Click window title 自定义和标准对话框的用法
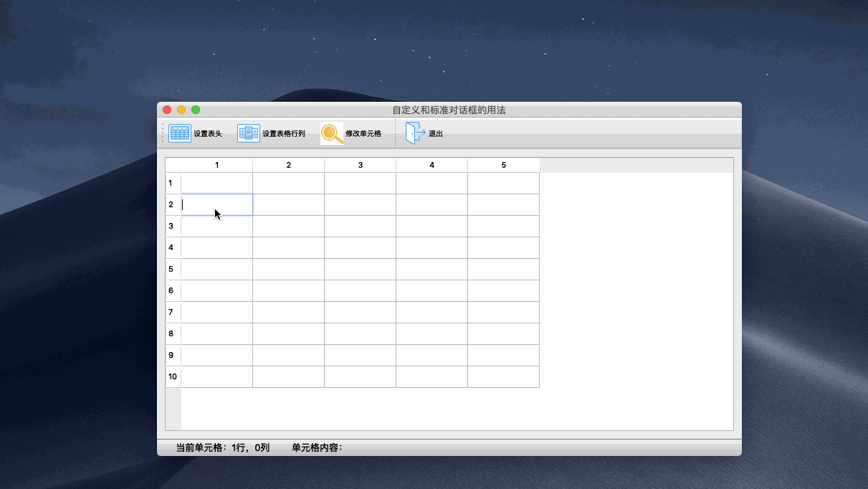This screenshot has width=868, height=489. tap(449, 110)
